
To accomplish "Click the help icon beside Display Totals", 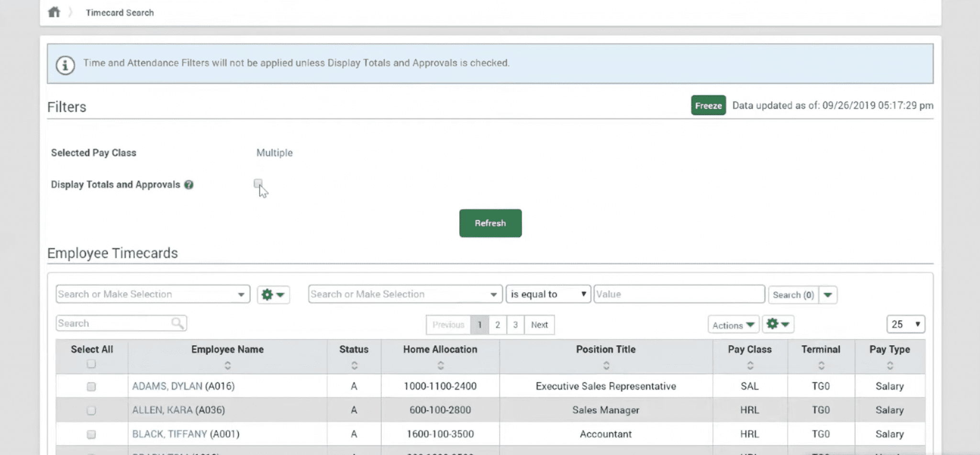I will coord(189,185).
